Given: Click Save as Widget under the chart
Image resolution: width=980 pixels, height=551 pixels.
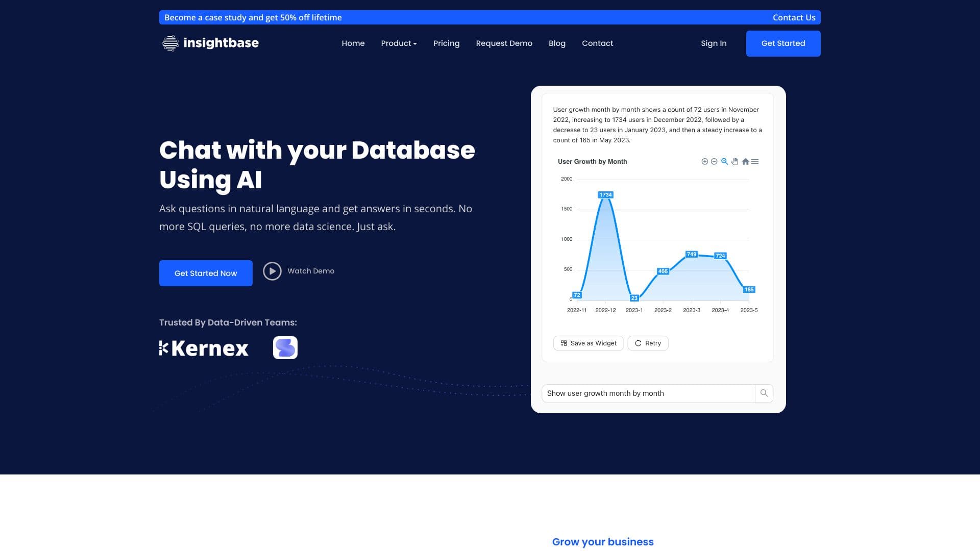Looking at the screenshot, I should [x=588, y=343].
